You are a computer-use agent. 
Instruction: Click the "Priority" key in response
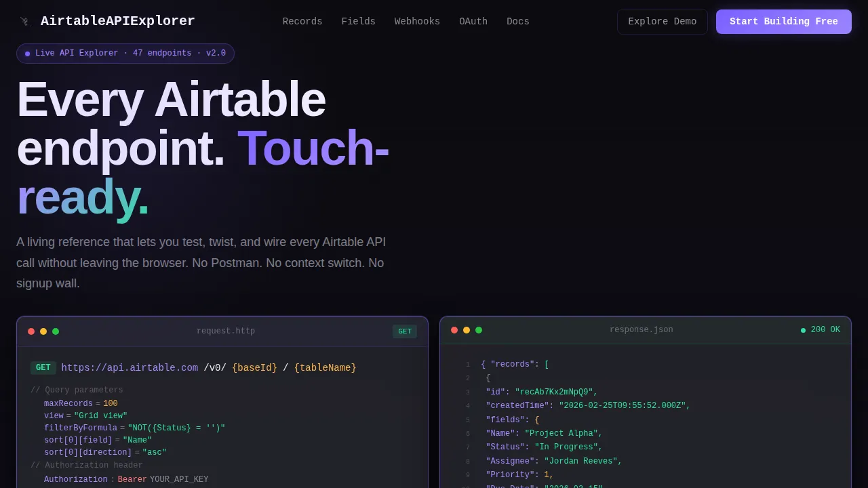(510, 475)
